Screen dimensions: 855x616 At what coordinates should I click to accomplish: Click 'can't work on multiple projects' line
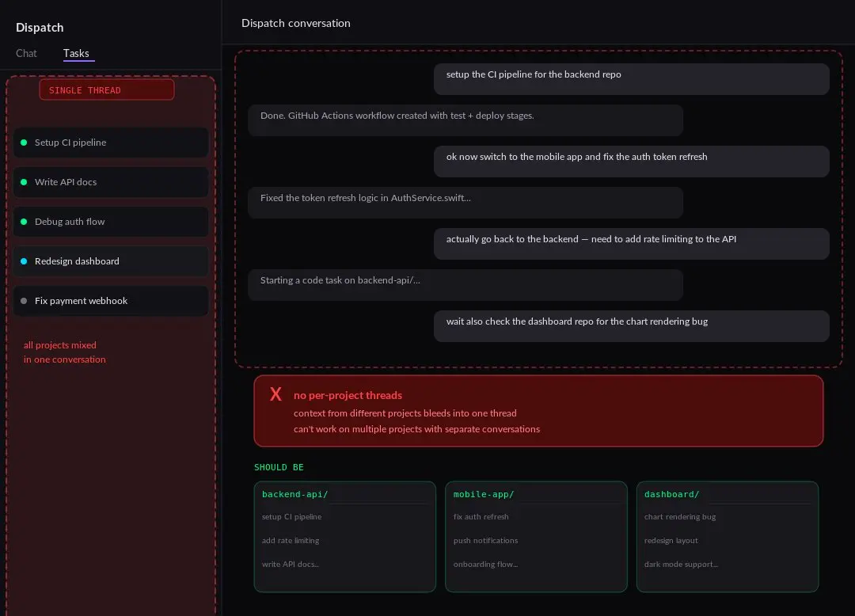coord(416,429)
